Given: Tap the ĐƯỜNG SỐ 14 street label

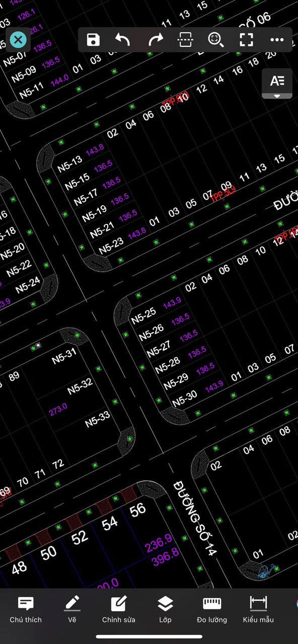Looking at the screenshot, I should pos(195,519).
